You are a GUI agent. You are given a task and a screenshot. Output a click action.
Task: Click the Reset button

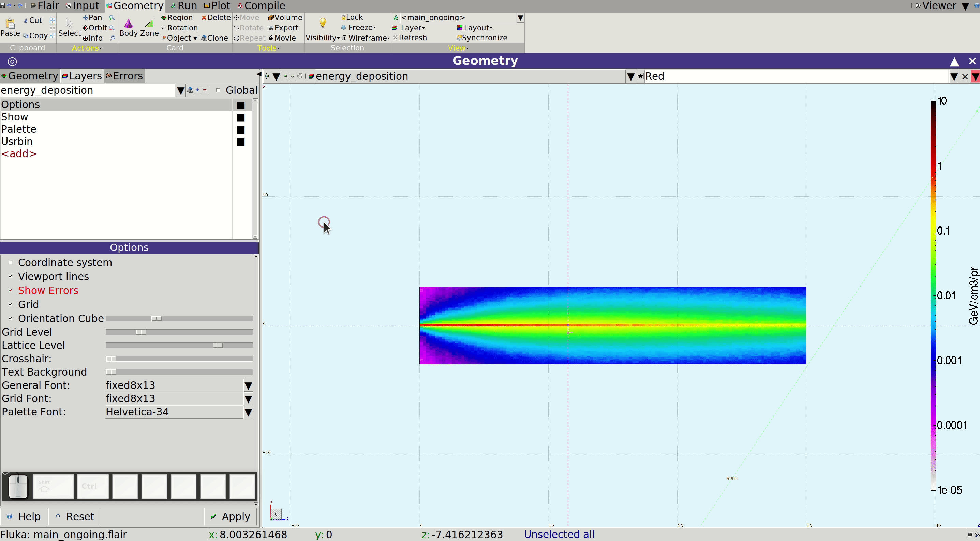click(x=75, y=516)
